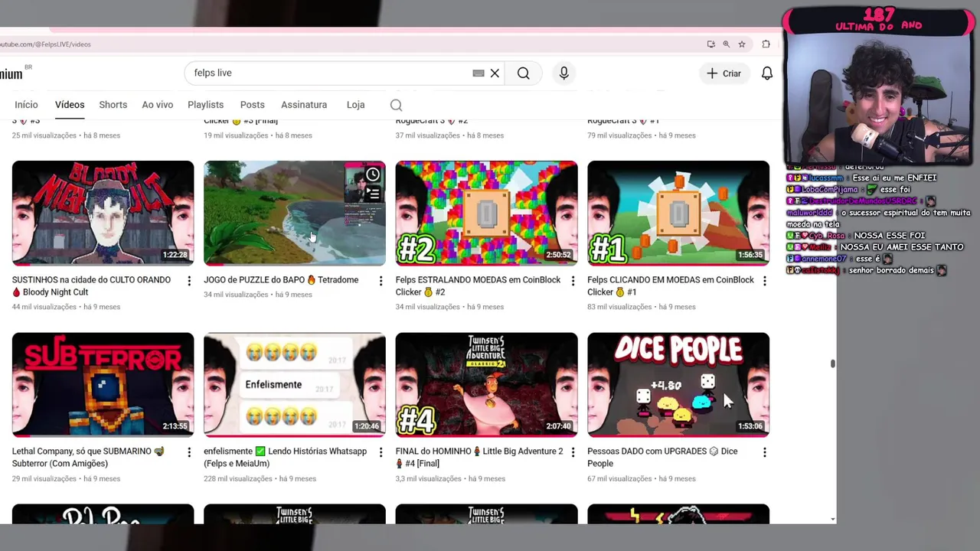This screenshot has width=980, height=551.
Task: Open Ao vivo tab
Action: 157,105
